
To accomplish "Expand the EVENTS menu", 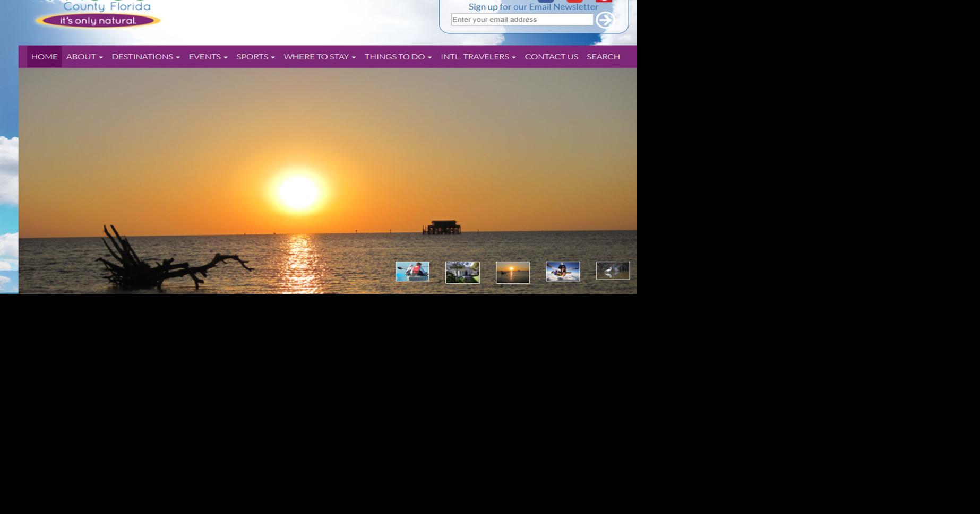I will click(207, 57).
